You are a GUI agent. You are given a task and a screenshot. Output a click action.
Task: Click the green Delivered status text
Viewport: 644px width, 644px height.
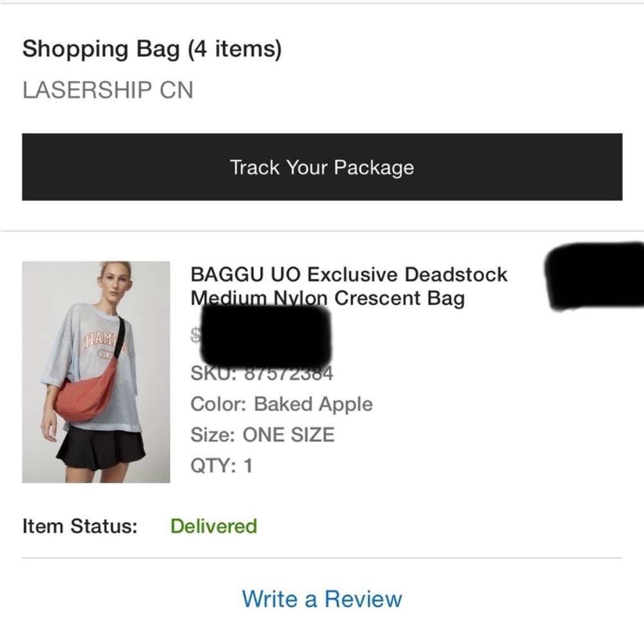click(x=213, y=526)
